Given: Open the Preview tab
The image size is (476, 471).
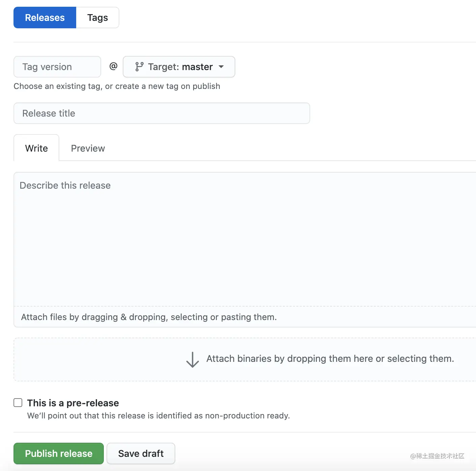Looking at the screenshot, I should click(88, 148).
